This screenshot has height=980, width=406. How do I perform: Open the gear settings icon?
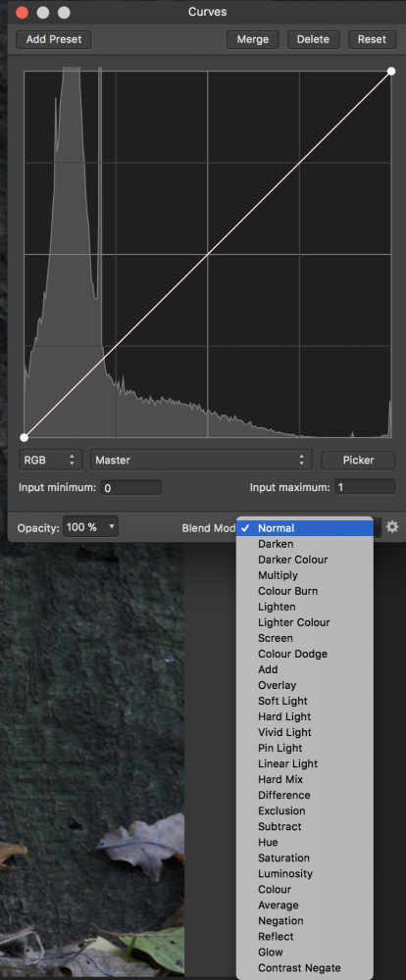pos(391,527)
